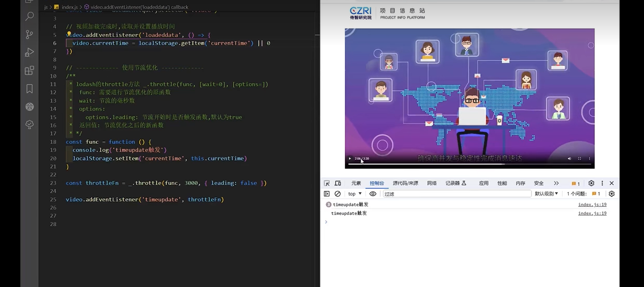Screen dimensions: 644x287
Task: Play the video with the play button
Action: 350,159
